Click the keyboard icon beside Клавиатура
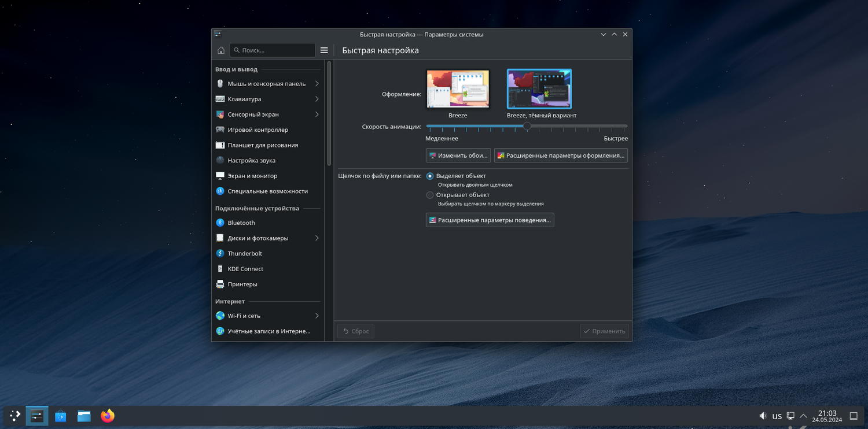This screenshot has height=429, width=868. (220, 99)
